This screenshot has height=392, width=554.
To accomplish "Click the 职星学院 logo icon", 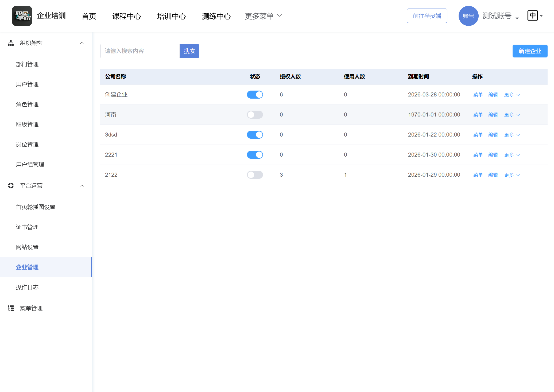I will (22, 16).
